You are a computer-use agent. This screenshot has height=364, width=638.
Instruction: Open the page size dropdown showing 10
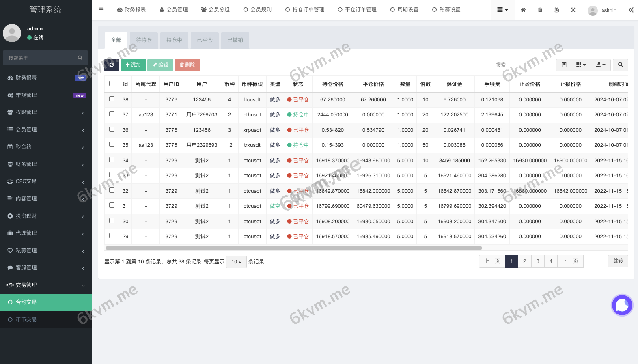[x=236, y=262]
